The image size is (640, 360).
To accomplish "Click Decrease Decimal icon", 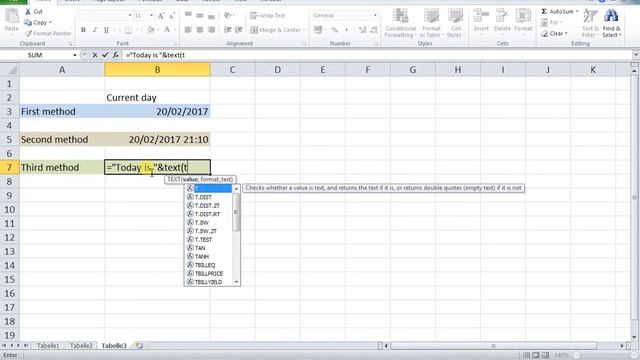I will click(373, 30).
